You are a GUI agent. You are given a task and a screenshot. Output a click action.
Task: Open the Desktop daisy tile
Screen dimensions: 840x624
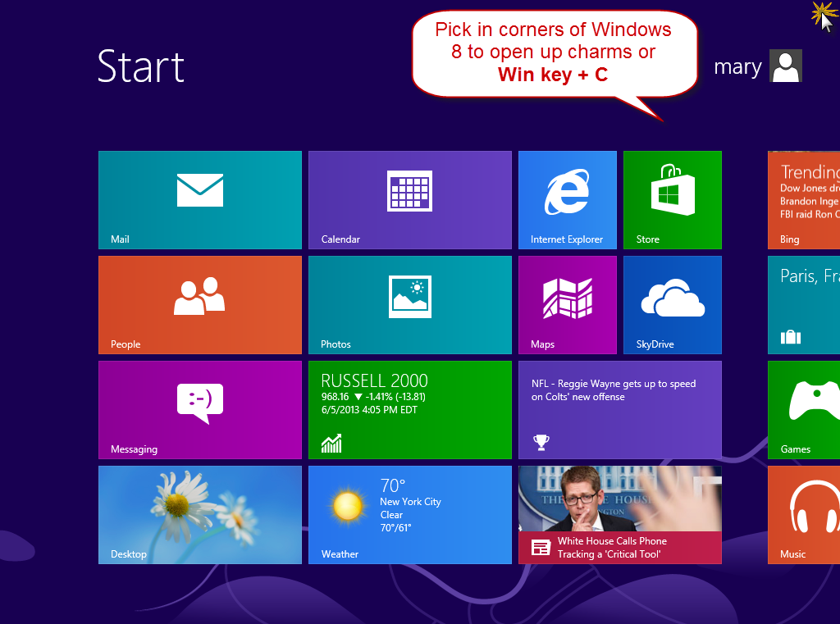[x=200, y=515]
